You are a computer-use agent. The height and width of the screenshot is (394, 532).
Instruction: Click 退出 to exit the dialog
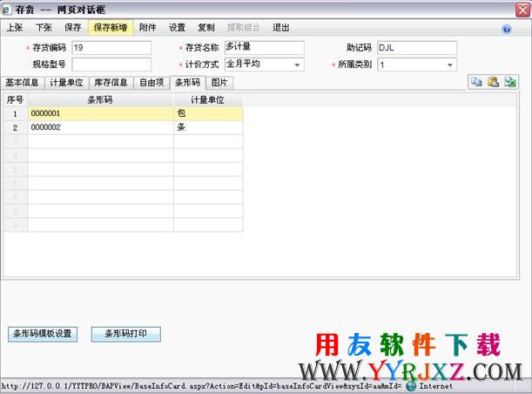(281, 28)
